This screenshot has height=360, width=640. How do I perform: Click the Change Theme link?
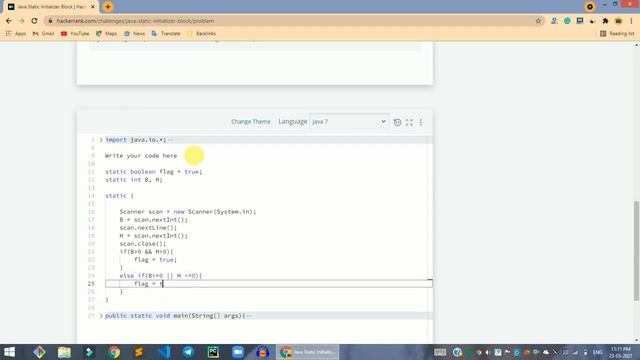(251, 122)
